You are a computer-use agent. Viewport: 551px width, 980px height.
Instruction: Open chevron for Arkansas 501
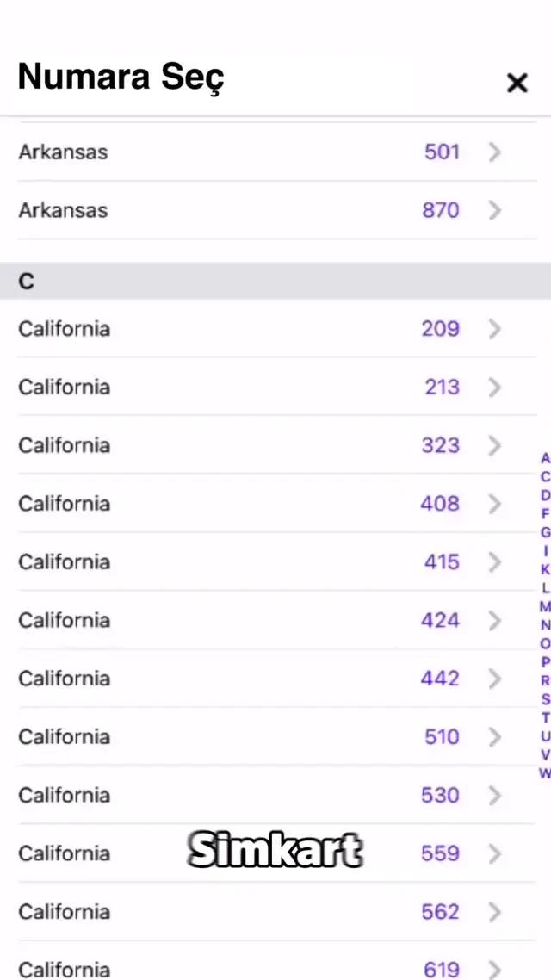pyautogui.click(x=494, y=152)
